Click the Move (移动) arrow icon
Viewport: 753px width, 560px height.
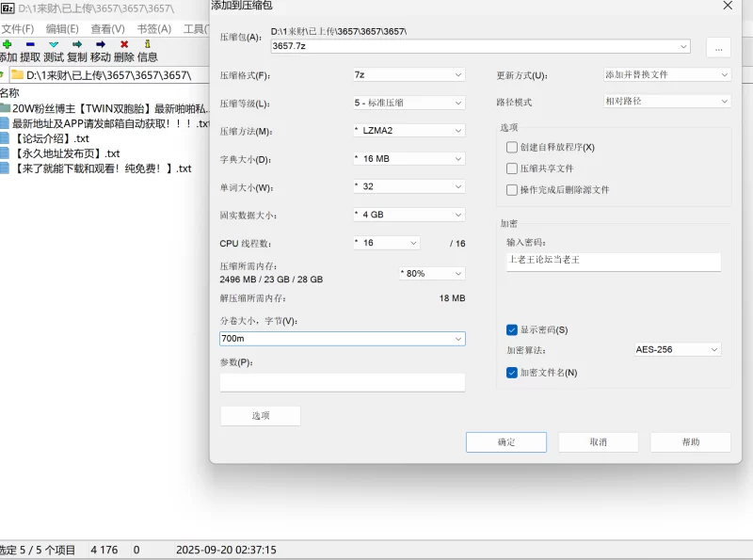[x=101, y=44]
